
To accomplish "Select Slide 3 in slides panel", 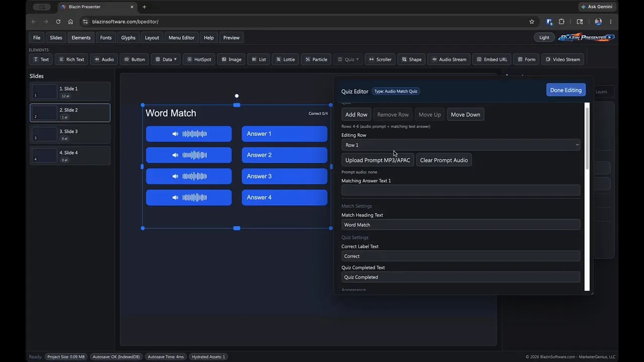I will 70,134.
